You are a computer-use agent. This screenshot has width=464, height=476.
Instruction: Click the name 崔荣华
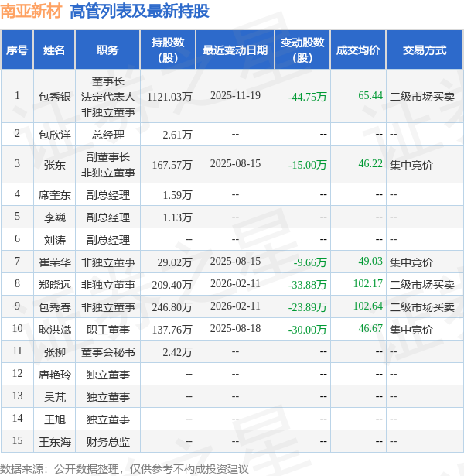[x=55, y=262]
